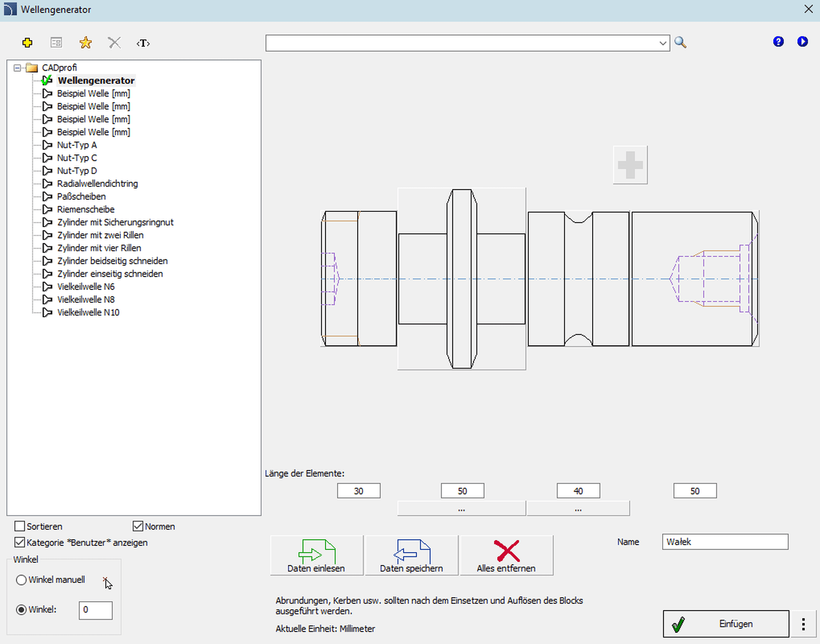Click the yellow plus define-new icon
The width and height of the screenshot is (820, 644).
(x=27, y=43)
